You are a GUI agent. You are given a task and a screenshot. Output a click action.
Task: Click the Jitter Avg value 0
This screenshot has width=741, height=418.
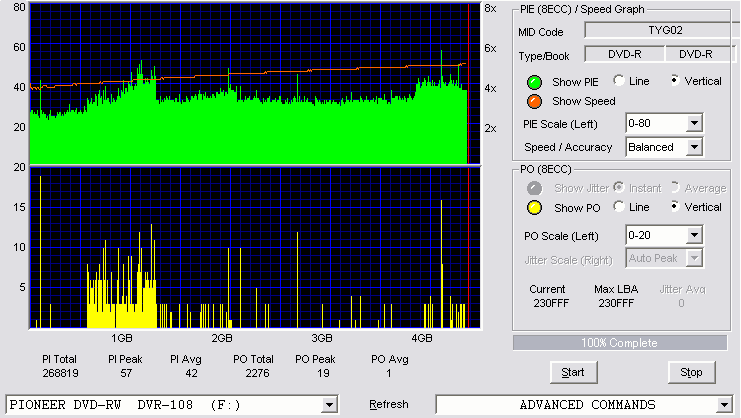681,303
